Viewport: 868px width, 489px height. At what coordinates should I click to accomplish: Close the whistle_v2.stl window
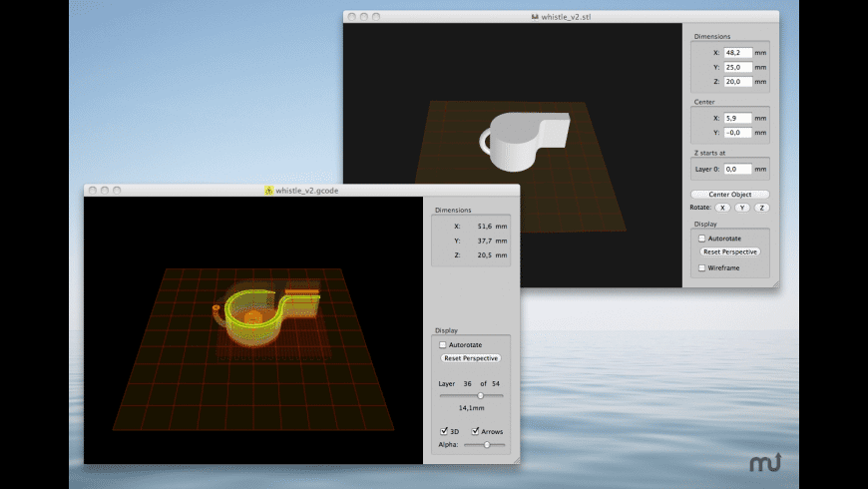pyautogui.click(x=351, y=17)
